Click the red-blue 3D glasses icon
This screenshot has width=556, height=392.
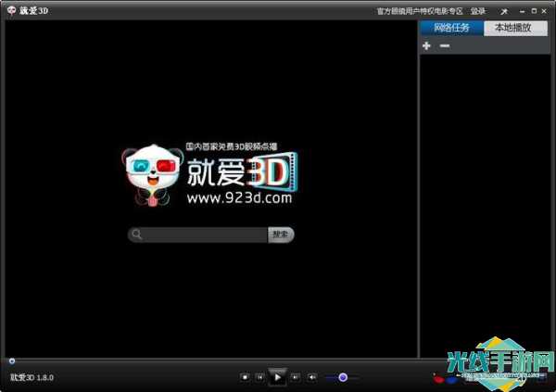click(445, 379)
